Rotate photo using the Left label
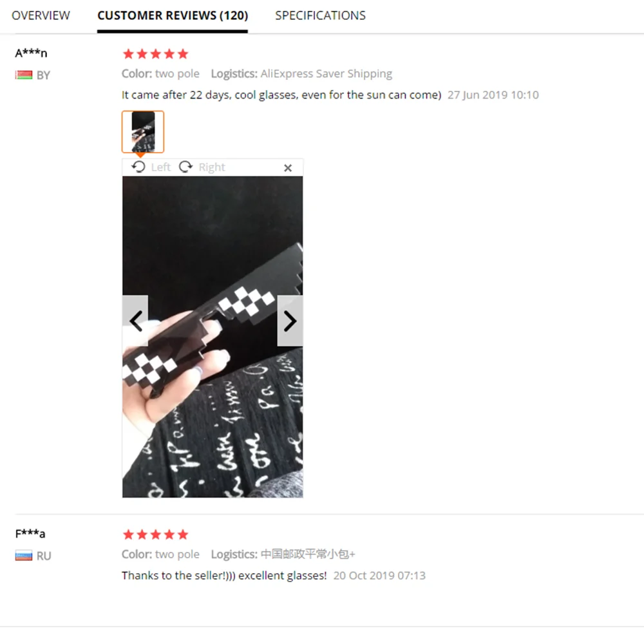 [160, 167]
